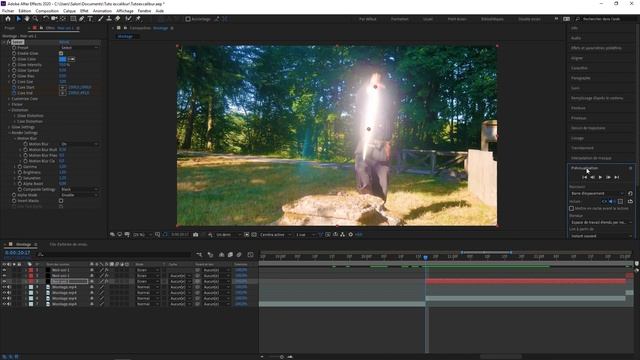Click the timeline timecode field
This screenshot has width=640, height=360.
[18, 253]
